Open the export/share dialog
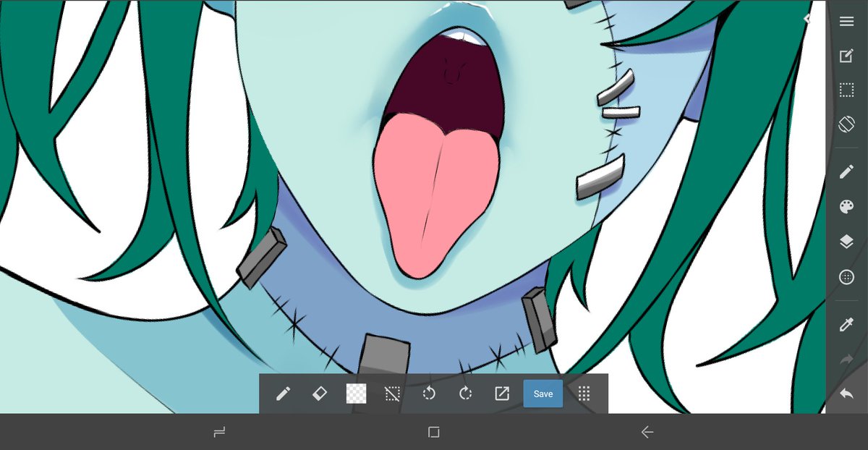Screen dimensions: 868x450 point(501,394)
